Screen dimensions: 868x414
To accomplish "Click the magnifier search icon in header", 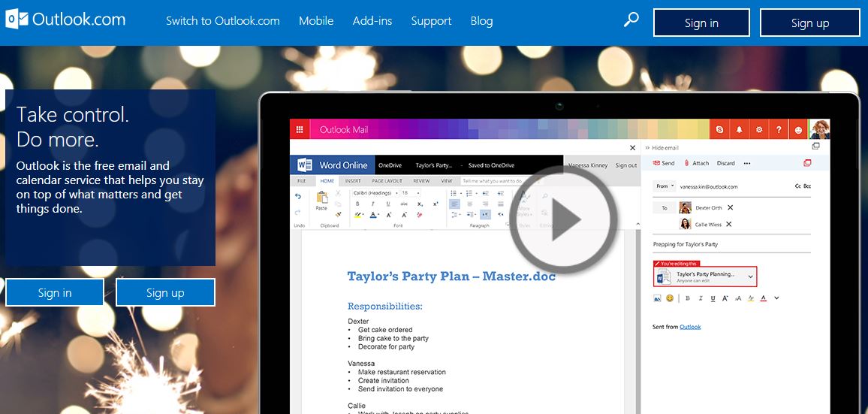I will point(631,20).
